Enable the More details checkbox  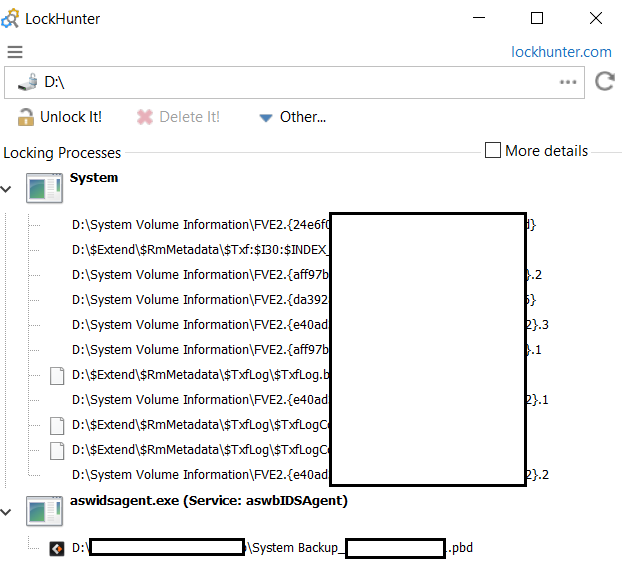tap(493, 150)
